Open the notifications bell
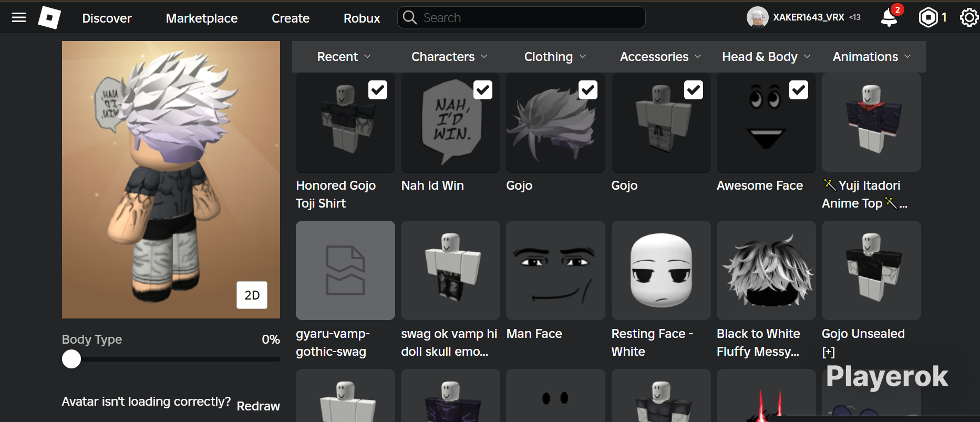Screen dimensions: 980x422 (x=889, y=17)
